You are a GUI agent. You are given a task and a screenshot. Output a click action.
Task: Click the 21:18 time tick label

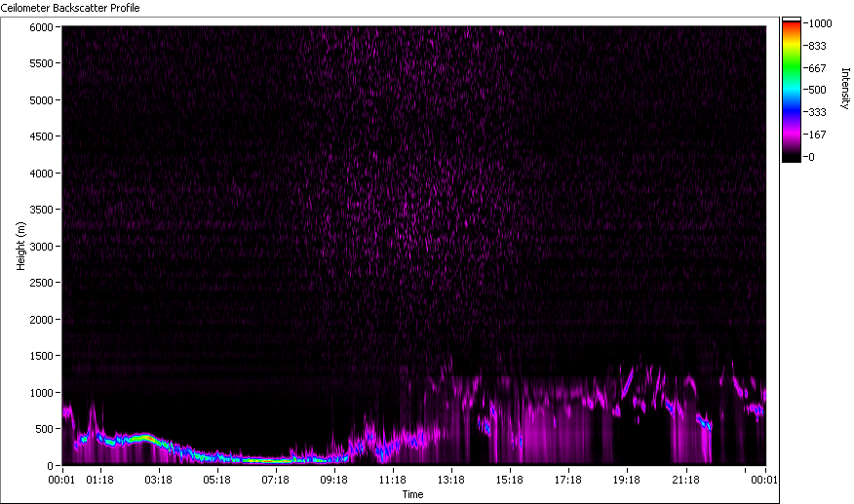click(x=685, y=480)
